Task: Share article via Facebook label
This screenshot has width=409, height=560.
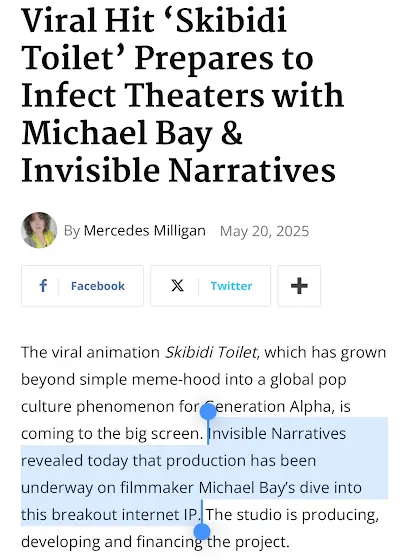Action: coord(98,286)
